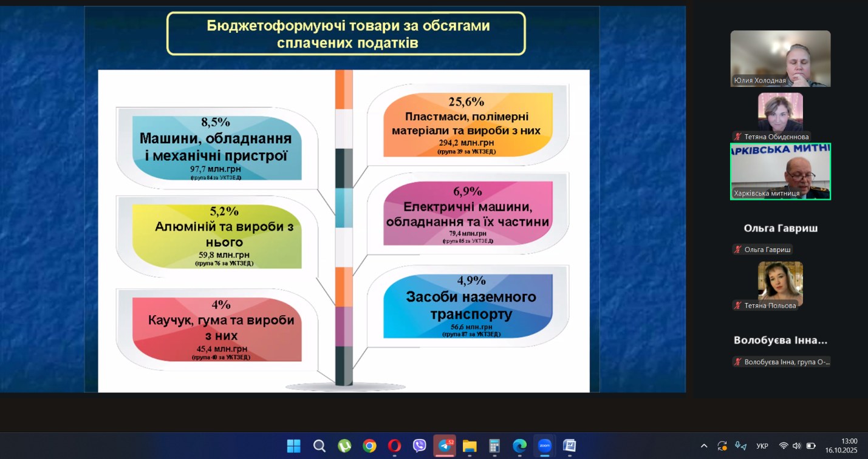
Task: Open the Windows Start menu
Action: (294, 446)
